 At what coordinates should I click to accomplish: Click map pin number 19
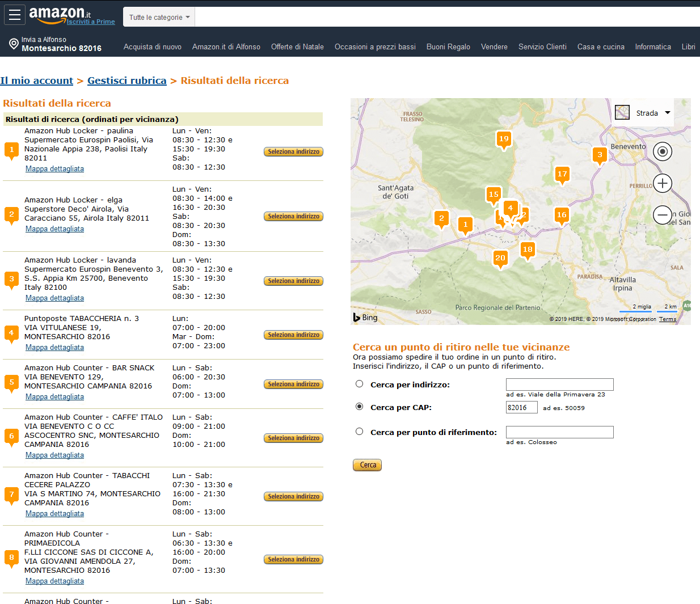click(504, 139)
